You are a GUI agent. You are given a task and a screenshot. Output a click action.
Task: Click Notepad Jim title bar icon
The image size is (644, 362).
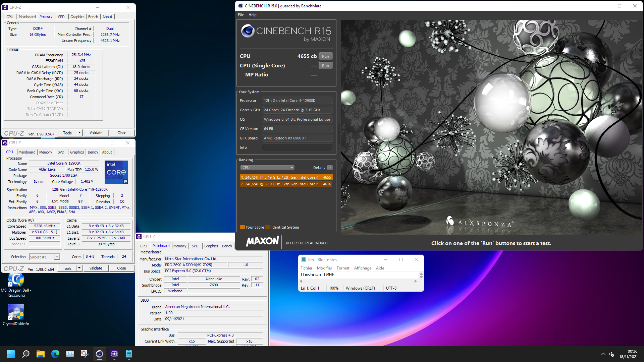[x=304, y=259]
